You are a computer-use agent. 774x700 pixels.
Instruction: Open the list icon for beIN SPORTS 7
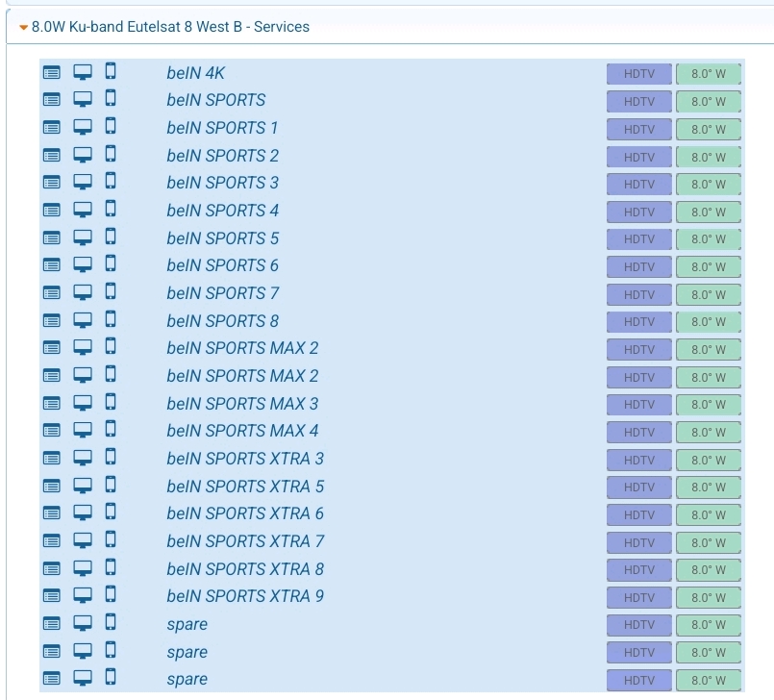click(x=51, y=293)
